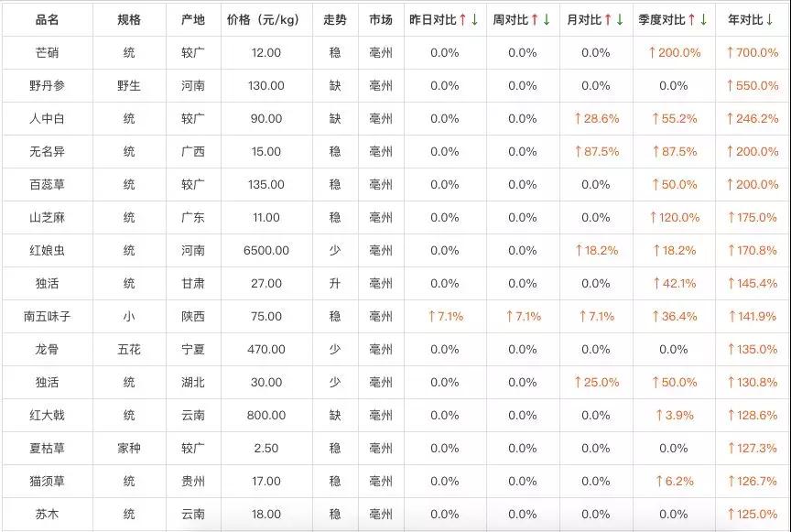Open the 南五味子 product entry
The height and width of the screenshot is (532, 791).
click(47, 317)
